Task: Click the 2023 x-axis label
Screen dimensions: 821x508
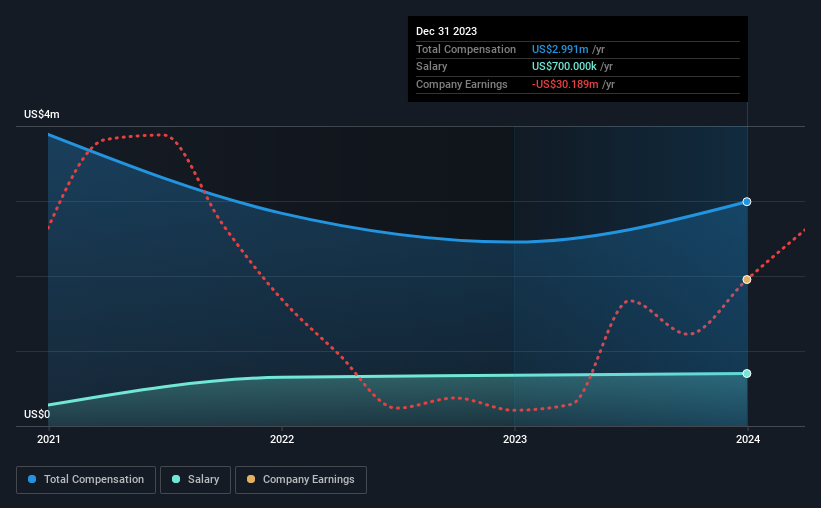Action: (515, 439)
